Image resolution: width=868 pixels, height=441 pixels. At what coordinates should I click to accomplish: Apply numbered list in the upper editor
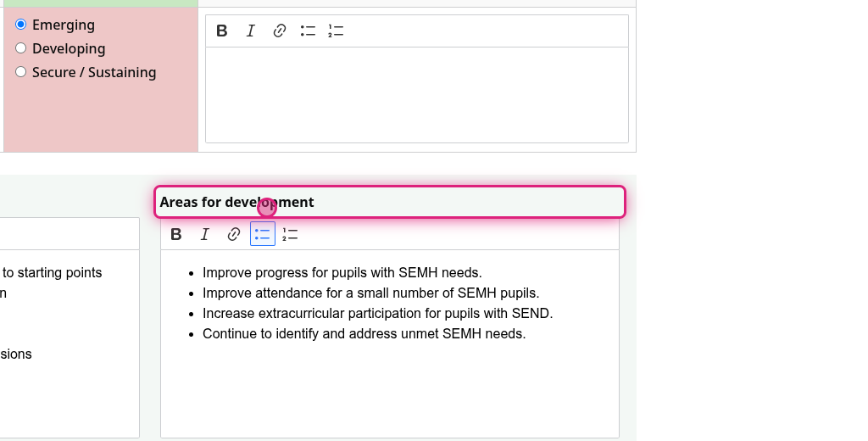[336, 31]
